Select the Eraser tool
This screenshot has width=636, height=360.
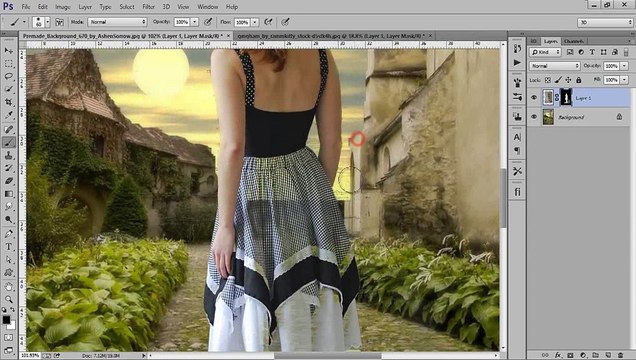(9, 181)
